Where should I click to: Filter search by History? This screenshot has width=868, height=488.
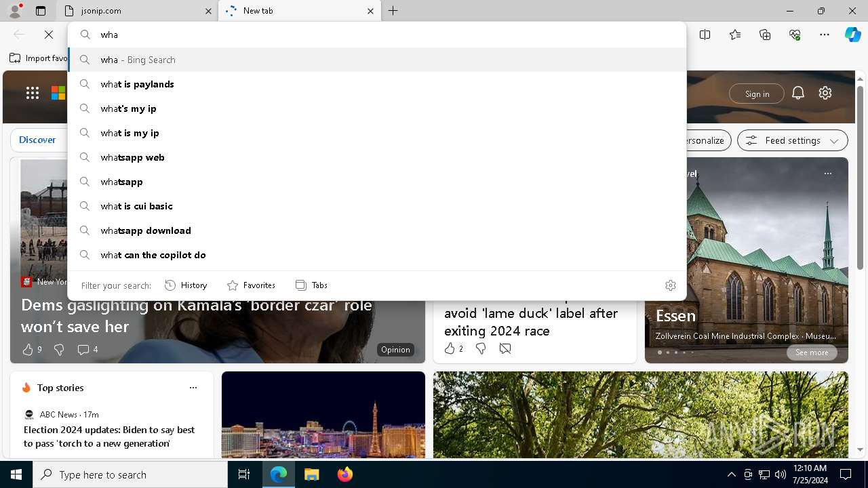[186, 285]
